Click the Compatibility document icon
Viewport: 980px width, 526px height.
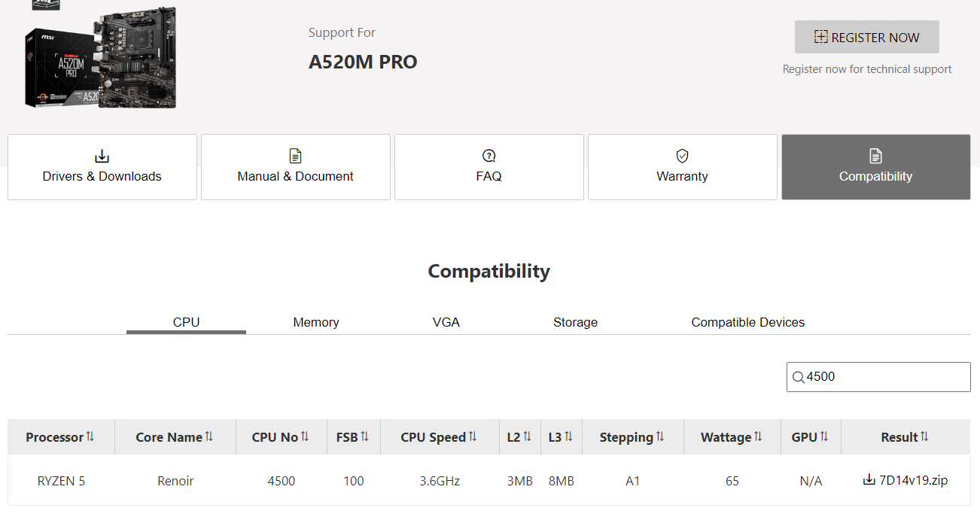coord(875,156)
